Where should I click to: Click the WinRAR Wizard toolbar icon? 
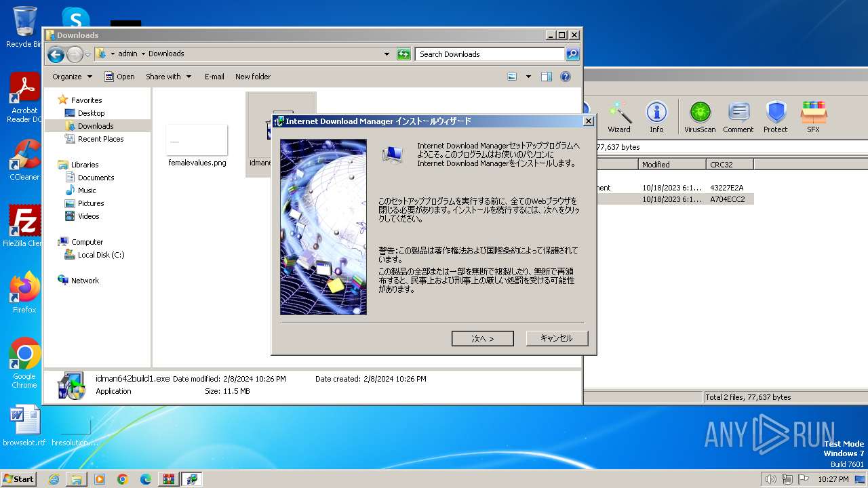tap(619, 117)
